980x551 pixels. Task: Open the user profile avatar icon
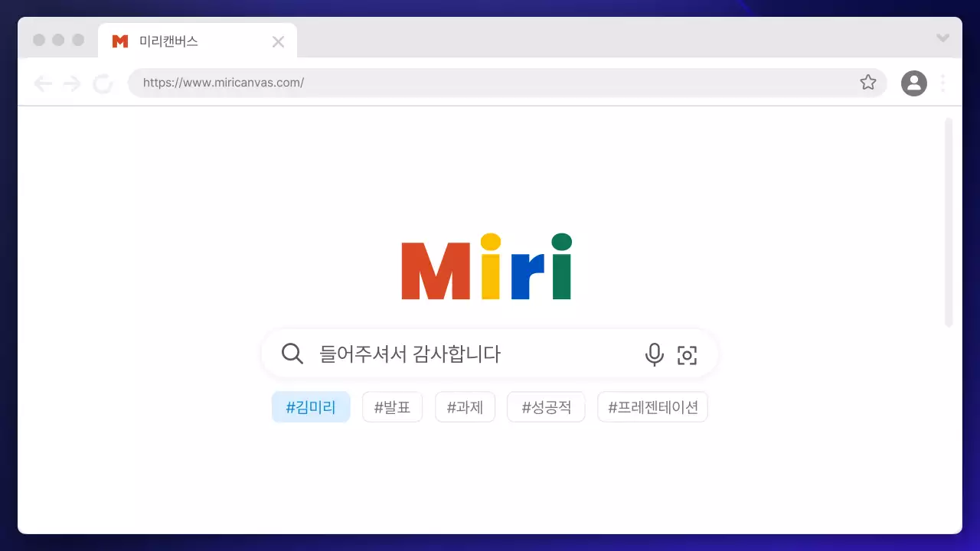click(913, 83)
